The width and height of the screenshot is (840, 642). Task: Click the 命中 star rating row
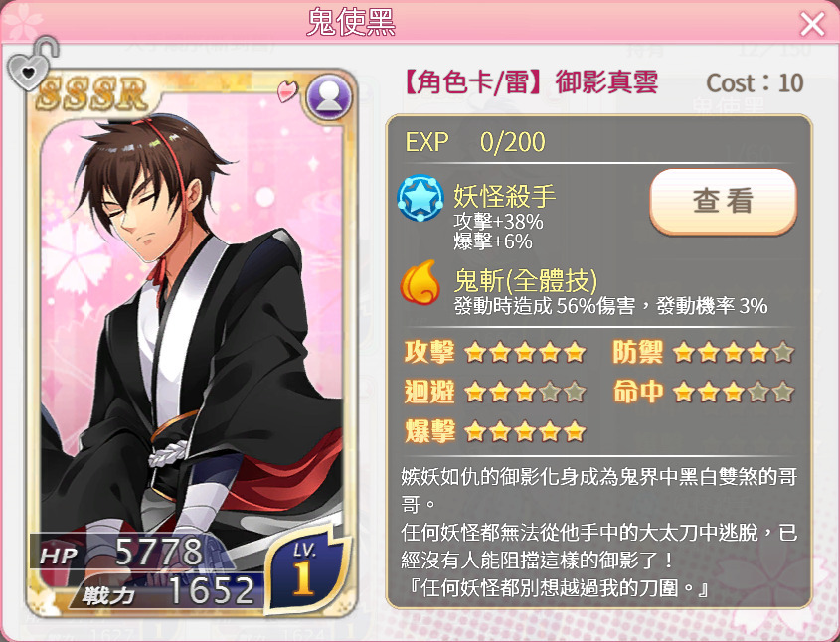[704, 392]
